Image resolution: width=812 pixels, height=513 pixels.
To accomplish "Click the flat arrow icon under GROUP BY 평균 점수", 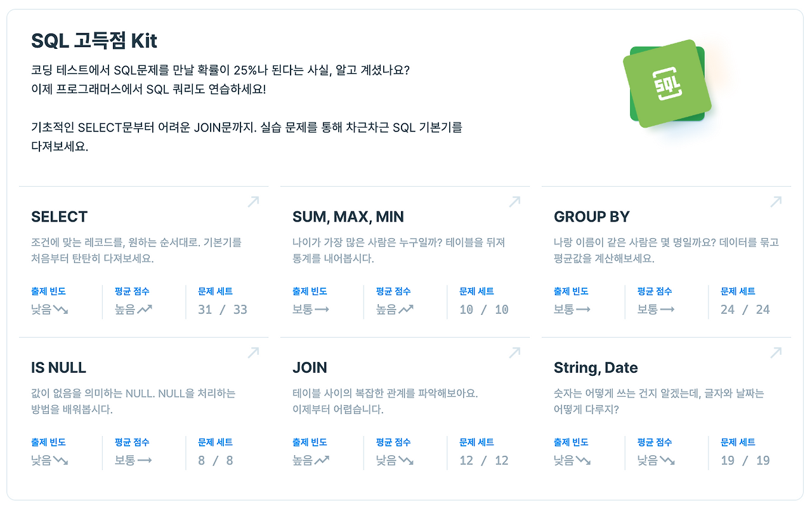I will (x=667, y=310).
